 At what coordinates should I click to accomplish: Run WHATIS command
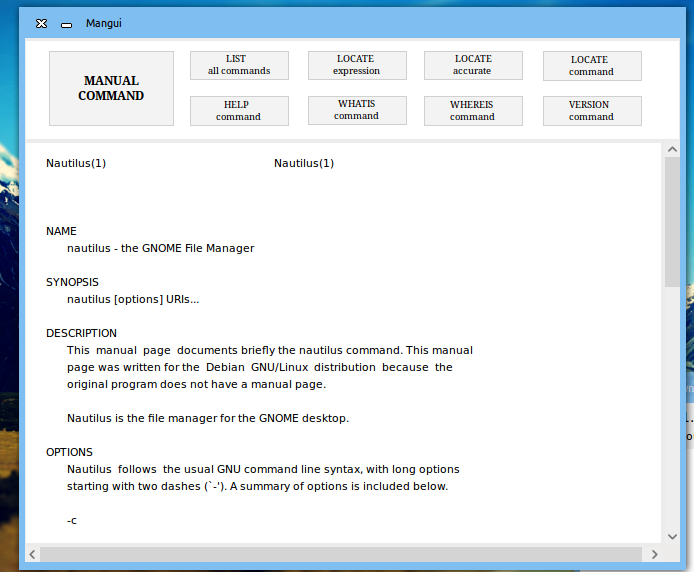(357, 110)
